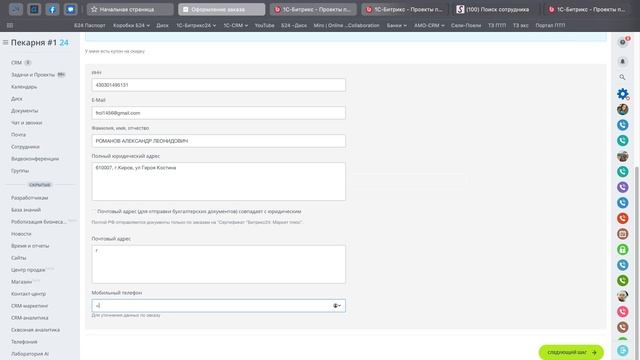Open the user avatar just below the gear icon

(x=622, y=109)
